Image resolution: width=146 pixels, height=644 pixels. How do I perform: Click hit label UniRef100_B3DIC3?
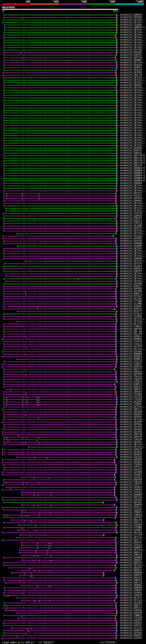(x=131, y=221)
